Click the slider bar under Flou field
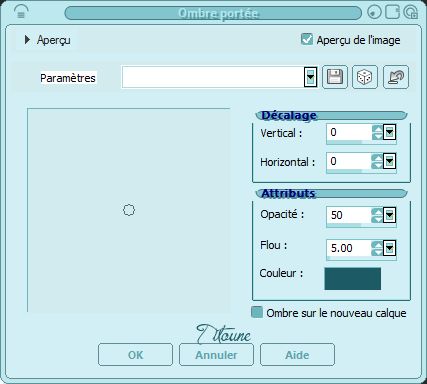The height and width of the screenshot is (384, 427). (x=361, y=258)
